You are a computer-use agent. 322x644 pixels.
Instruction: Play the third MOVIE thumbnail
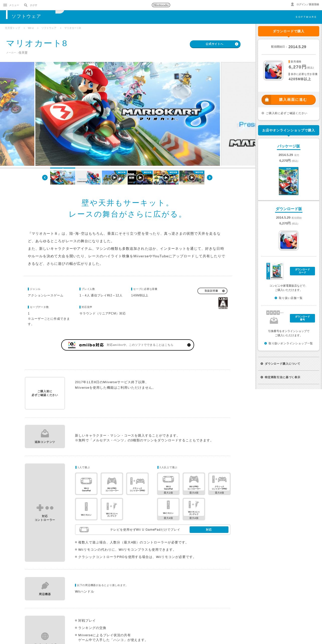166,178
